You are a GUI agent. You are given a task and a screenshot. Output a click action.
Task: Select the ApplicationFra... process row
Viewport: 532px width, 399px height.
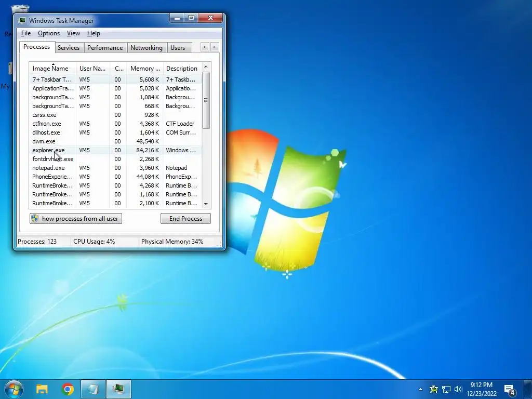pos(115,88)
